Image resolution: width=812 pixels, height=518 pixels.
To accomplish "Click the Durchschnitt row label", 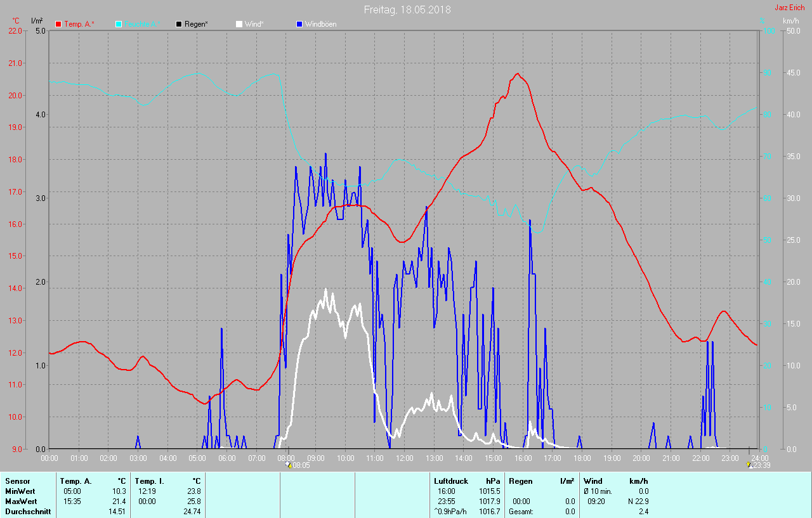I will 28,511.
